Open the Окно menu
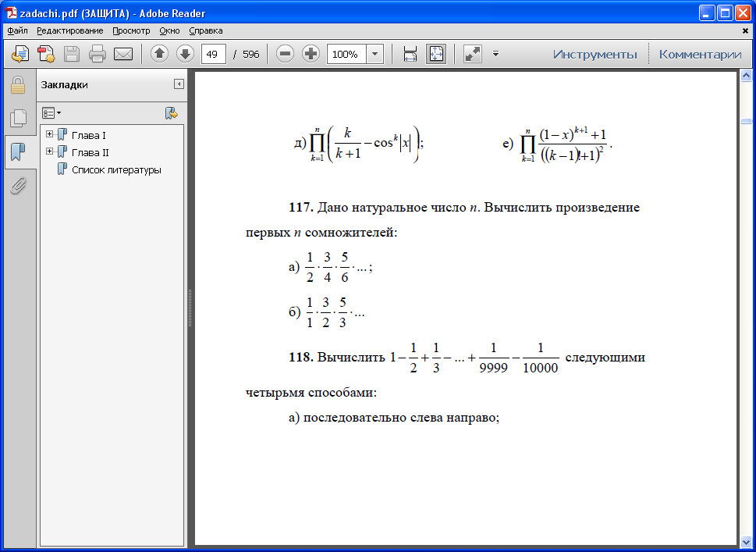This screenshot has height=552, width=756. pos(169,30)
